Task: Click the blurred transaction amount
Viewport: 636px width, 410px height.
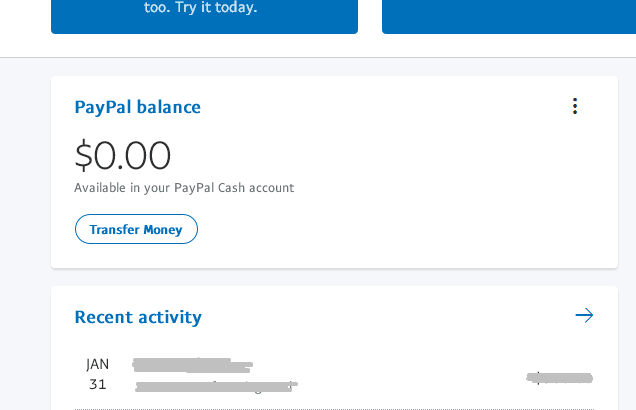Action: (560, 378)
